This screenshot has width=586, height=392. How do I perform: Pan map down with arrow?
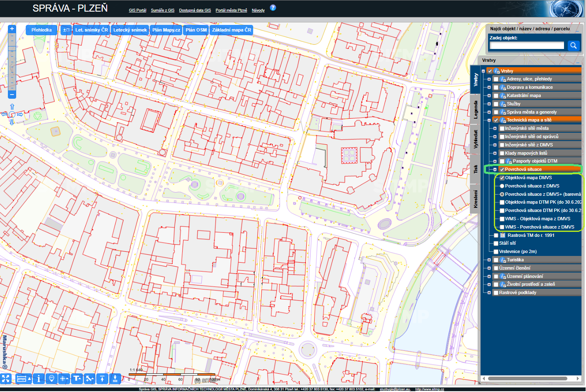coord(12,122)
